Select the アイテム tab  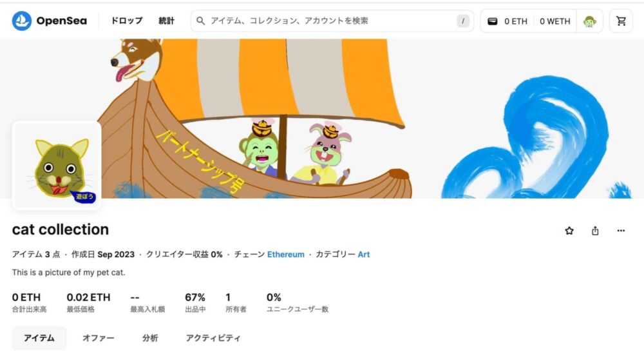[x=39, y=338]
